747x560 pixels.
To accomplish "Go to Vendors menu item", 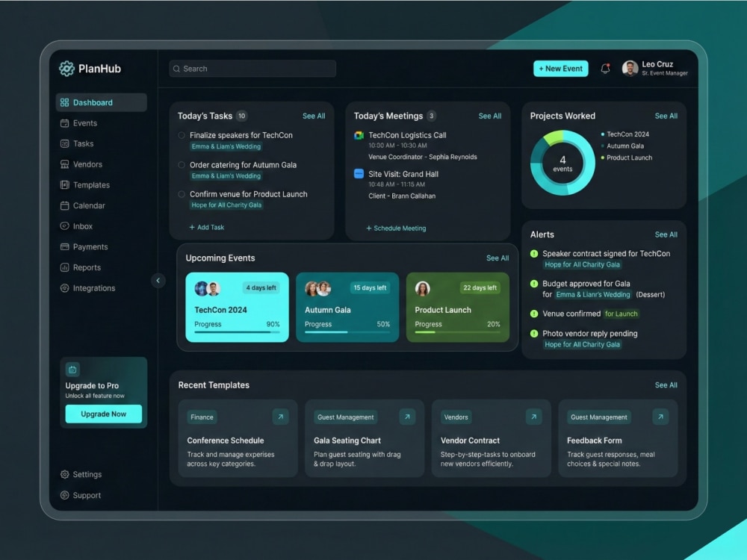I will (102, 164).
